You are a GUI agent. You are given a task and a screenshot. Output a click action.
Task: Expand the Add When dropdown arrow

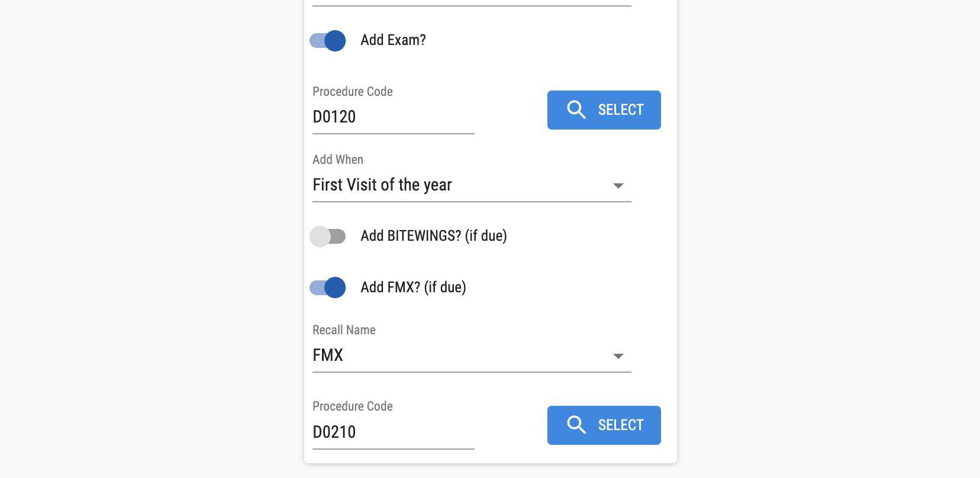(618, 186)
